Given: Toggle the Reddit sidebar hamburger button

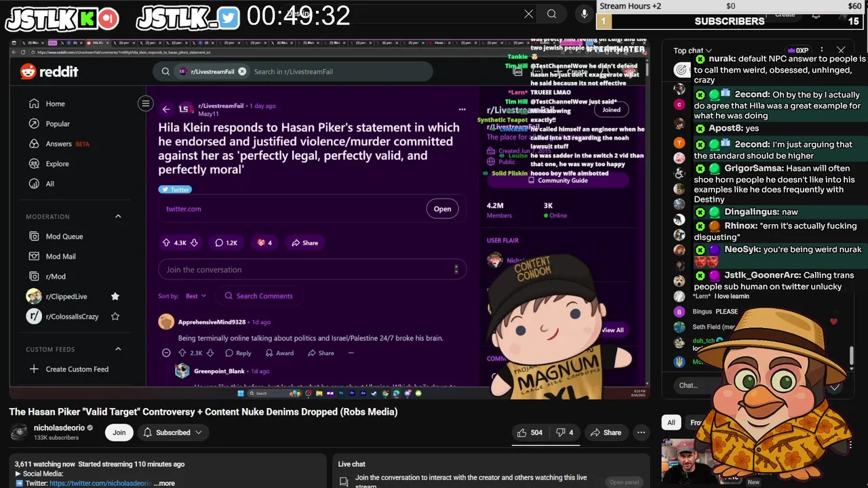Looking at the screenshot, I should [x=145, y=103].
